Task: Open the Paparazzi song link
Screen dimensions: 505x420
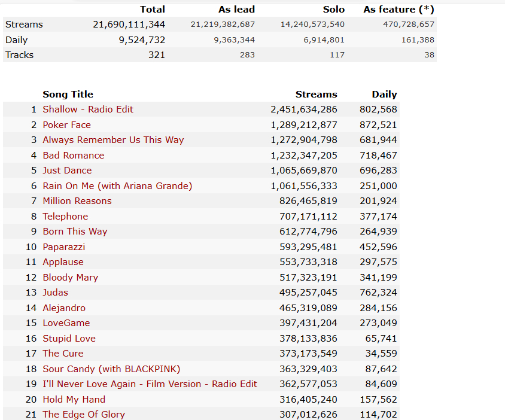Action: [x=64, y=247]
